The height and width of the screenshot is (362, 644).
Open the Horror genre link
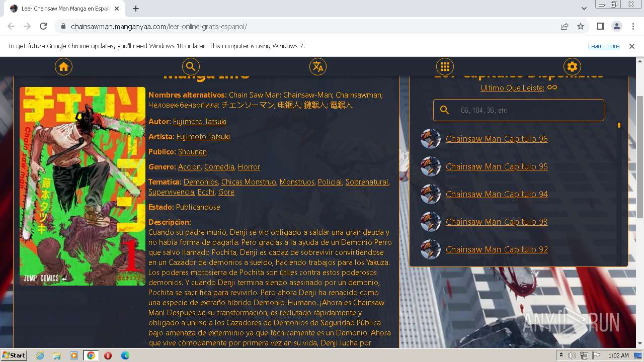pos(249,167)
